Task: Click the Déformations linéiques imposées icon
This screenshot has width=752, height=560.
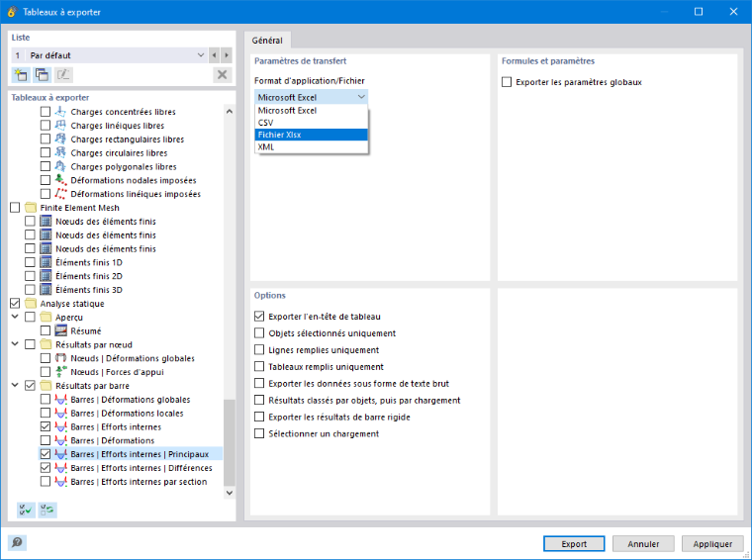Action: (60, 194)
